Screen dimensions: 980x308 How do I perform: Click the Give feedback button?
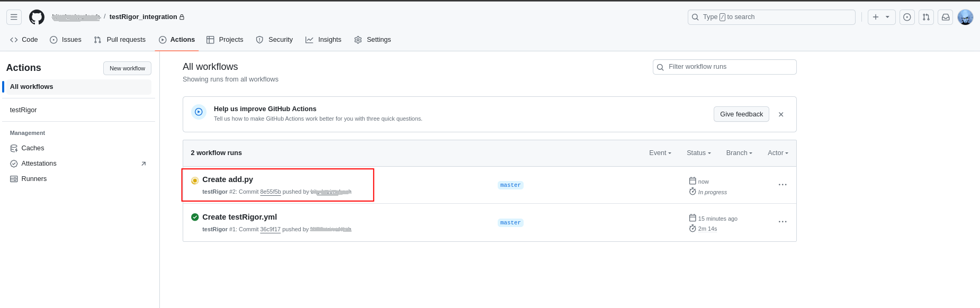point(741,114)
